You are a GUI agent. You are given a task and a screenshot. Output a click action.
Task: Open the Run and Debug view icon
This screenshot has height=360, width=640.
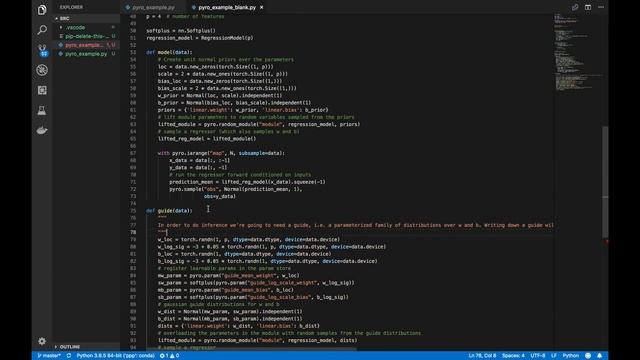click(42, 70)
